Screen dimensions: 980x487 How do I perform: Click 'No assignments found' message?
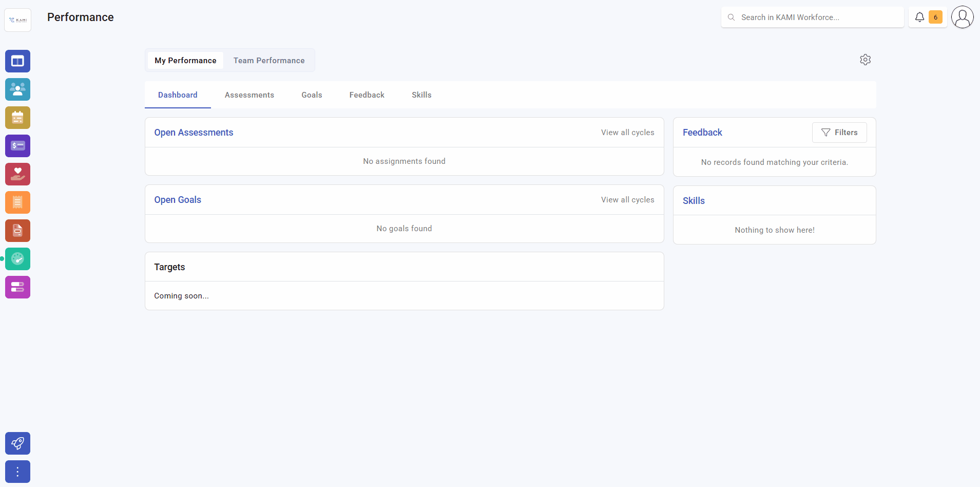pyautogui.click(x=404, y=161)
